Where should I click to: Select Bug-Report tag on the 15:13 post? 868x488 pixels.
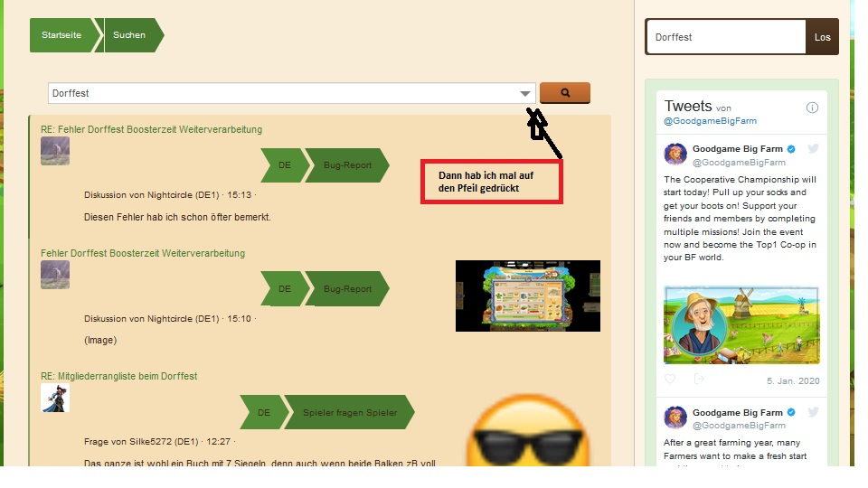[x=347, y=164]
